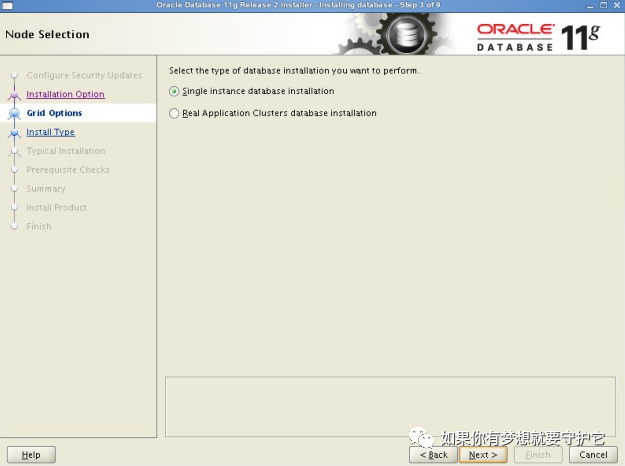Click the Prerequisite Checks step label
The image size is (625, 466).
[68, 170]
